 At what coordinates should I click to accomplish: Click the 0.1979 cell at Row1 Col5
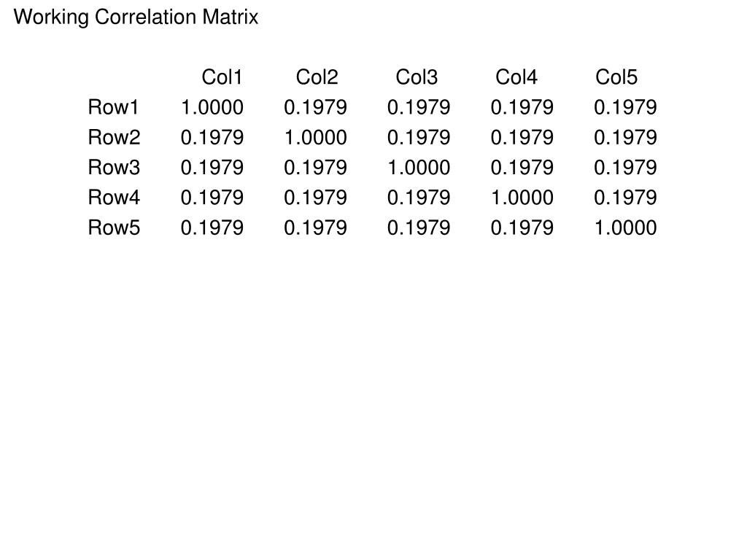[625, 107]
